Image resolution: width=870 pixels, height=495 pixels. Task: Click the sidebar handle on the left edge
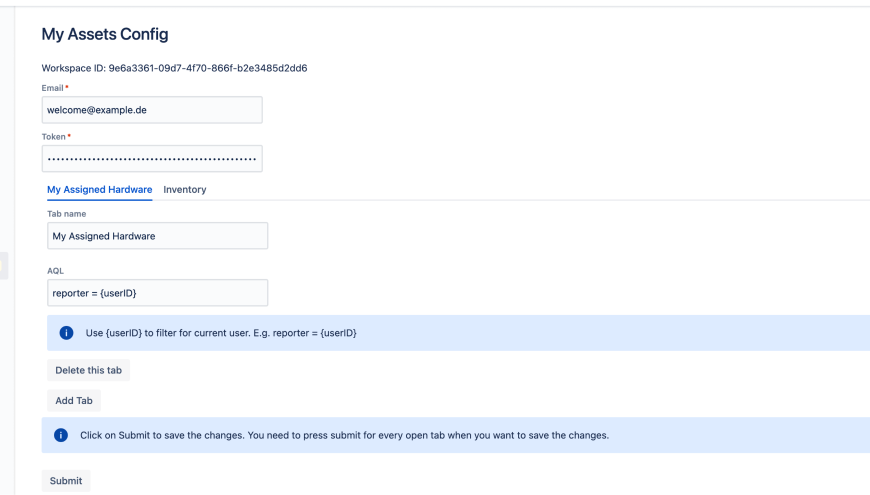coord(3,265)
